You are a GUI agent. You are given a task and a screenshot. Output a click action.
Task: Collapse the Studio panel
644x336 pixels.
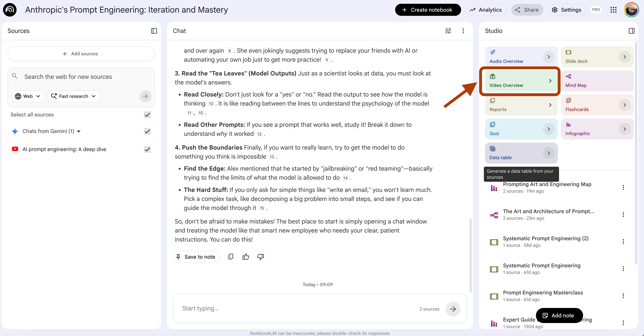tap(631, 31)
